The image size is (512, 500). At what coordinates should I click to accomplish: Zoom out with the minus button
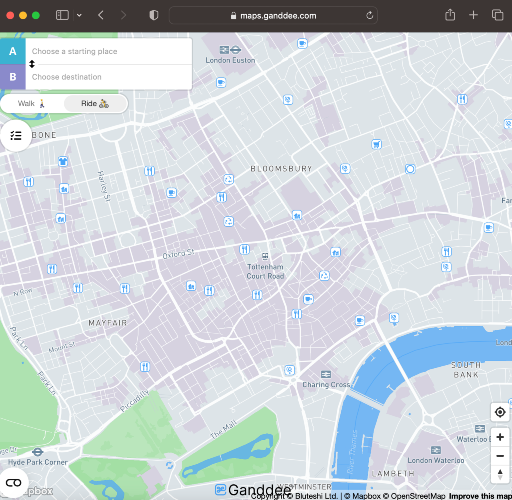point(500,456)
